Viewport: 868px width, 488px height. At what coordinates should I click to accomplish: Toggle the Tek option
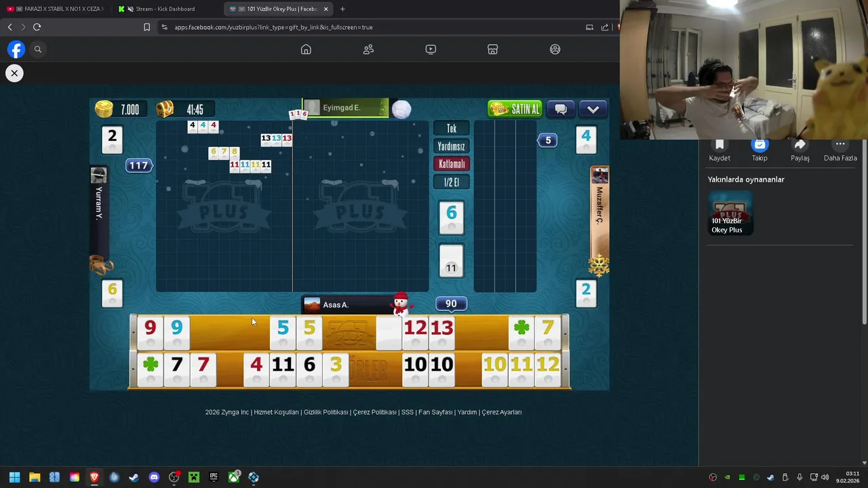pos(452,129)
